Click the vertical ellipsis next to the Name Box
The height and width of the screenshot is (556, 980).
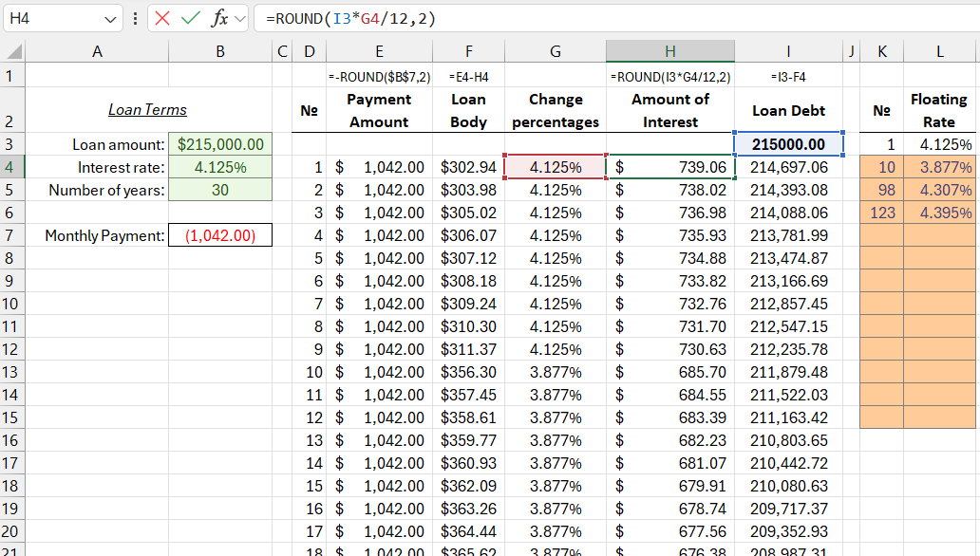(136, 18)
